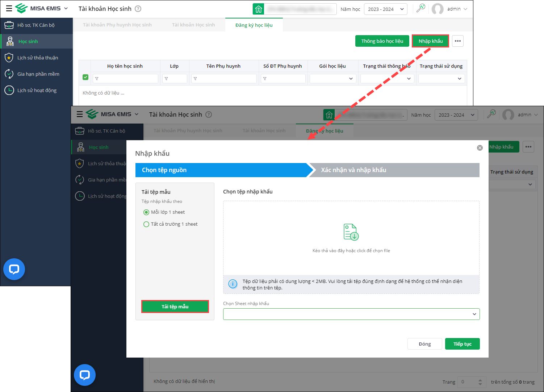Click the file drop zone to choose a file
This screenshot has height=392, width=544.
[x=351, y=238]
